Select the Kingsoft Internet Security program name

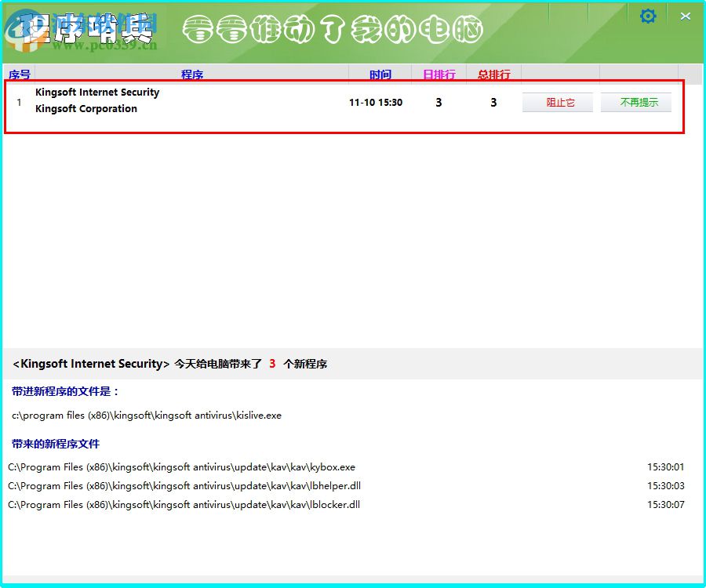pyautogui.click(x=97, y=93)
